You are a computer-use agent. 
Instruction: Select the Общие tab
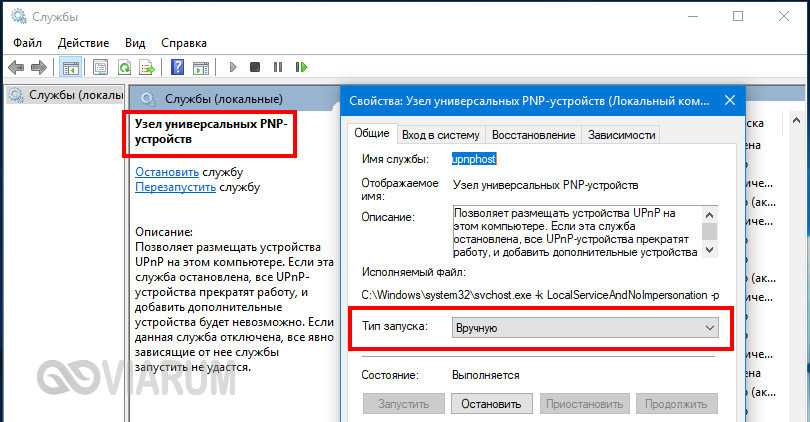click(x=371, y=133)
